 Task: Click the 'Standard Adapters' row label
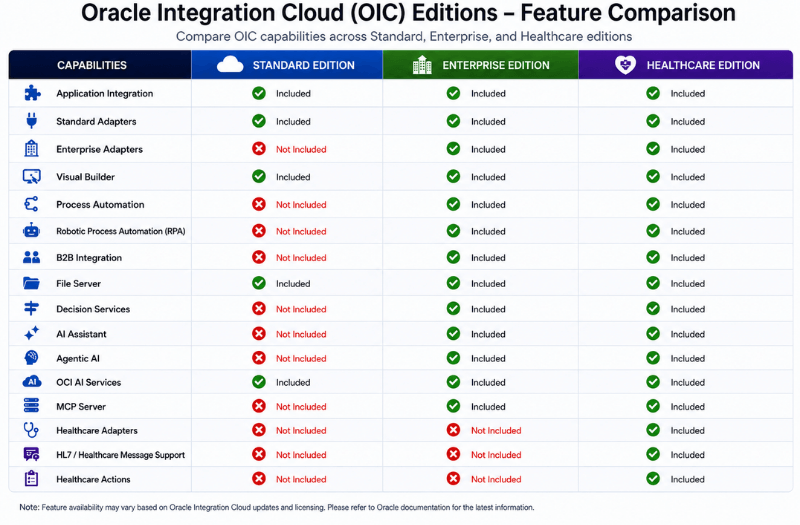coord(96,121)
